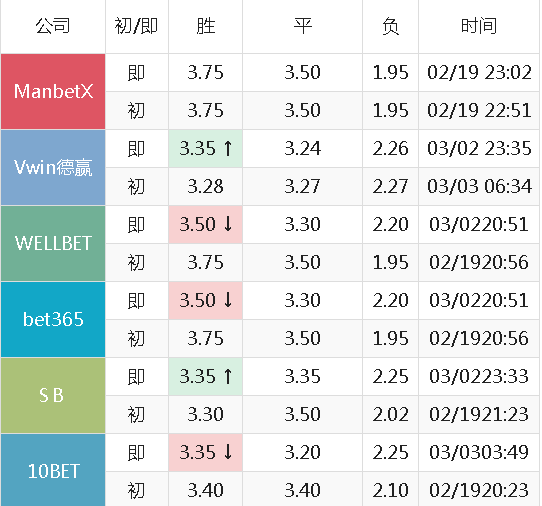
Task: Click the ManbetX company cell
Action: pyautogui.click(x=53, y=91)
